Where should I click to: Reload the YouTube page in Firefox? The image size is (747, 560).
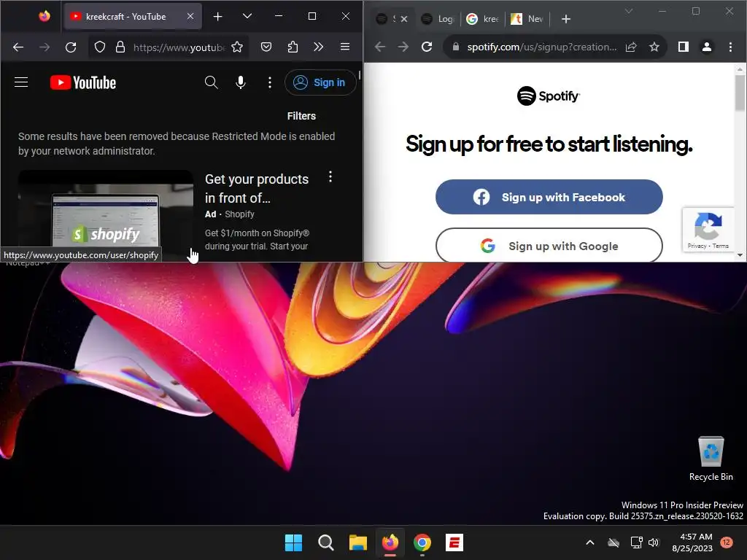coord(71,47)
